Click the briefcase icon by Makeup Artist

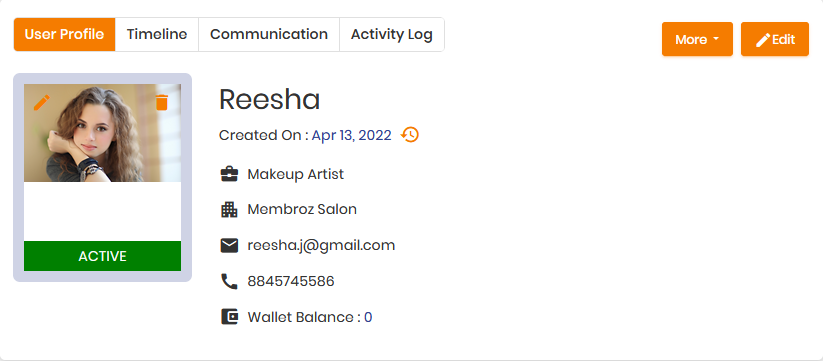click(x=229, y=174)
